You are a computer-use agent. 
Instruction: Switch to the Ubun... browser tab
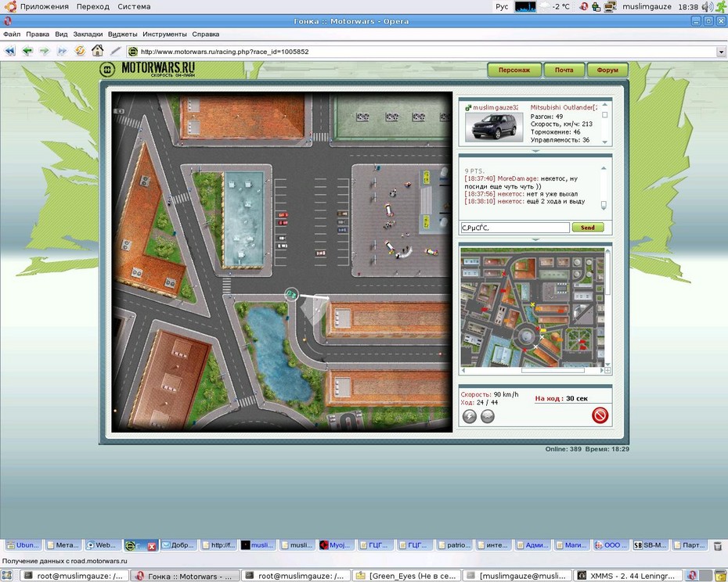pyautogui.click(x=23, y=545)
